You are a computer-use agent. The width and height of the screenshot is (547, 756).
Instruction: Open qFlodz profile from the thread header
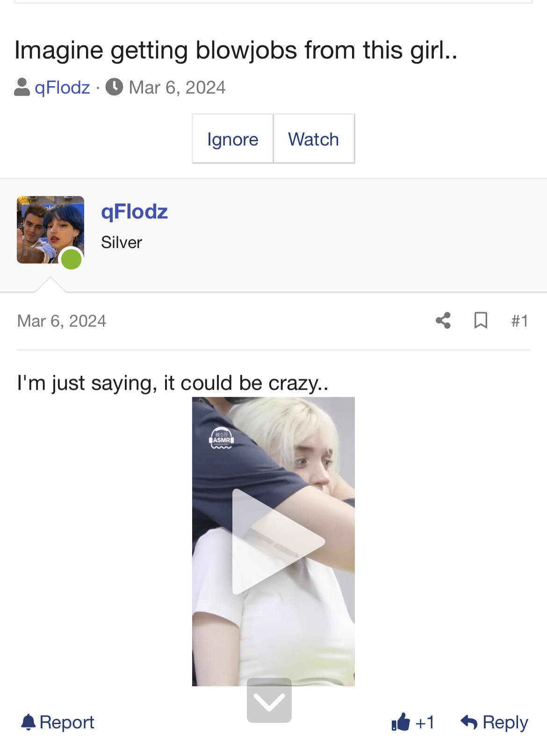point(62,87)
